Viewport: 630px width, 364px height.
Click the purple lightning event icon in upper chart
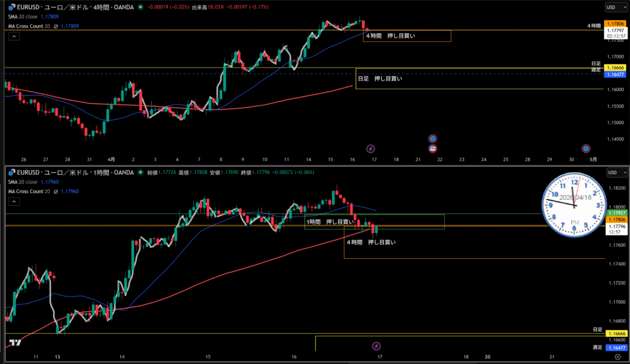[370, 148]
